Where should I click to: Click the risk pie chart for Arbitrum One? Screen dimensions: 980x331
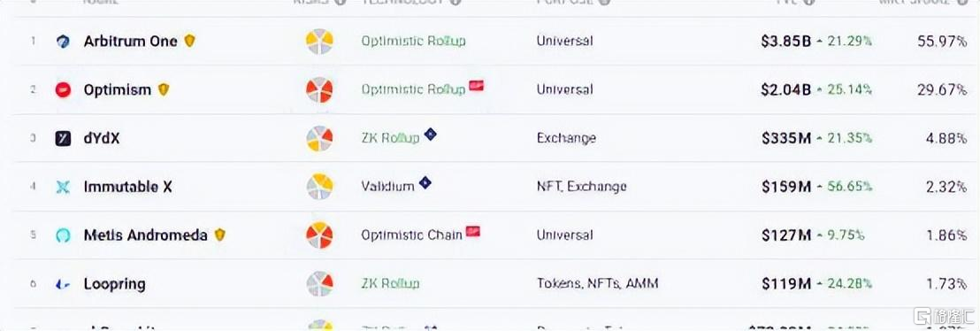(319, 42)
